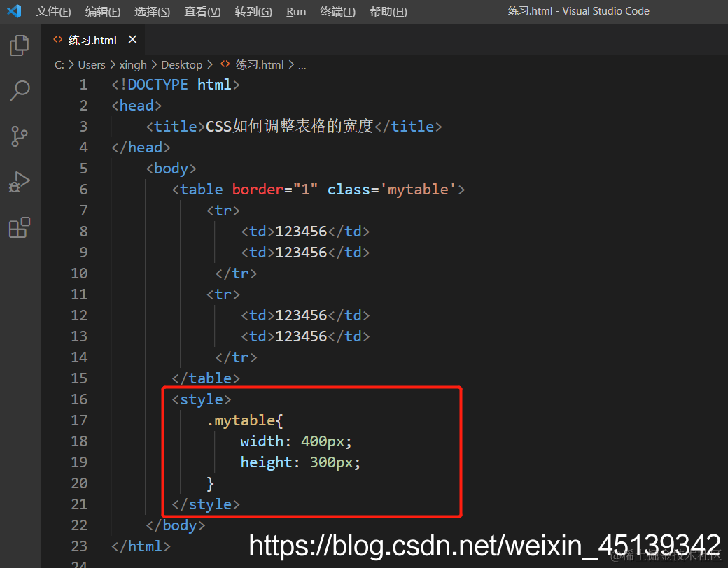Image resolution: width=728 pixels, height=568 pixels.
Task: Click the closing tr tag on line 10
Action: pyautogui.click(x=236, y=274)
